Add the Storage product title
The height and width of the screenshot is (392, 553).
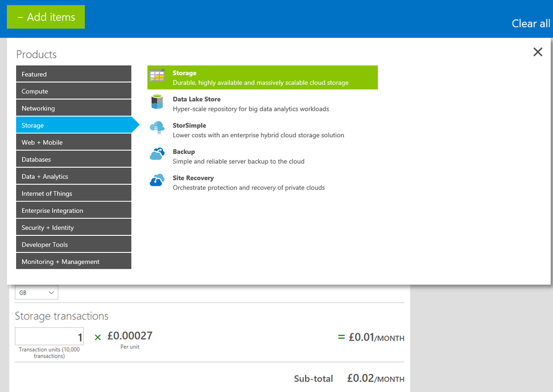point(185,73)
